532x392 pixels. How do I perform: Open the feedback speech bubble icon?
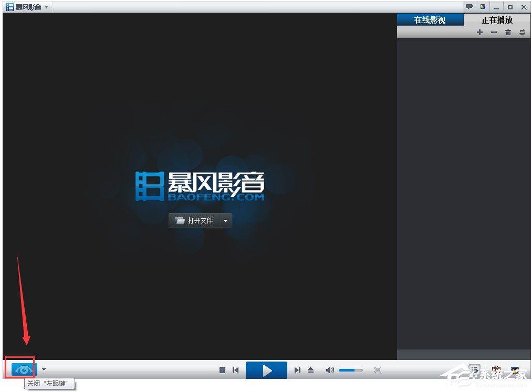[469, 7]
